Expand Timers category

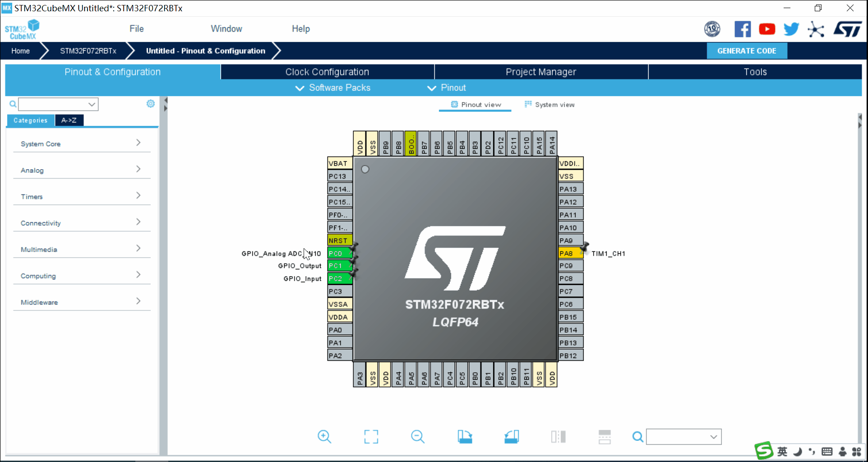(x=82, y=196)
